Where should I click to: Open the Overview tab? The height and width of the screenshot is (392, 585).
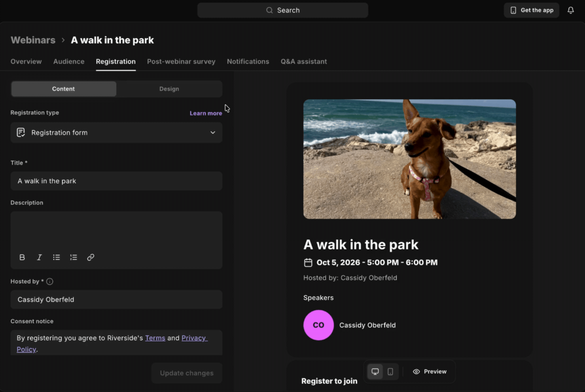pos(26,62)
